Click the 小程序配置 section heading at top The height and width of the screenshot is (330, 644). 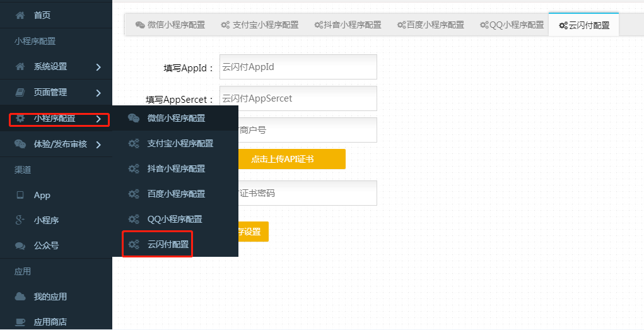point(35,41)
